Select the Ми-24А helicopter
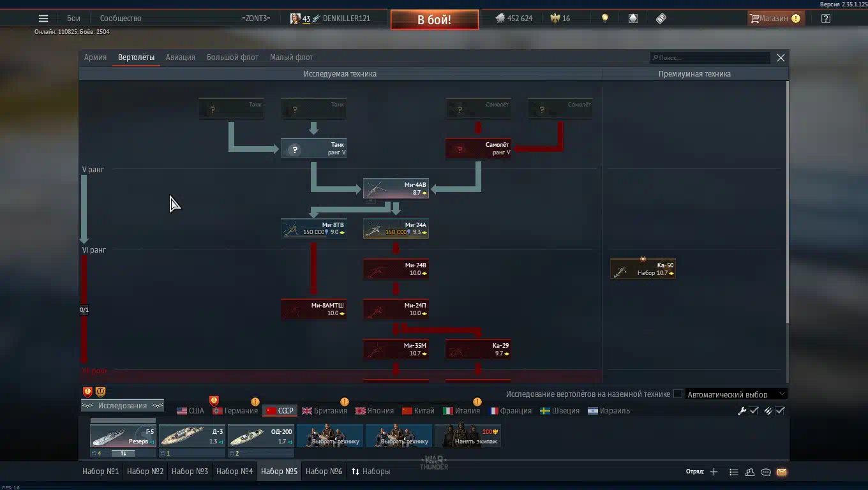The width and height of the screenshot is (868, 490). pyautogui.click(x=396, y=228)
